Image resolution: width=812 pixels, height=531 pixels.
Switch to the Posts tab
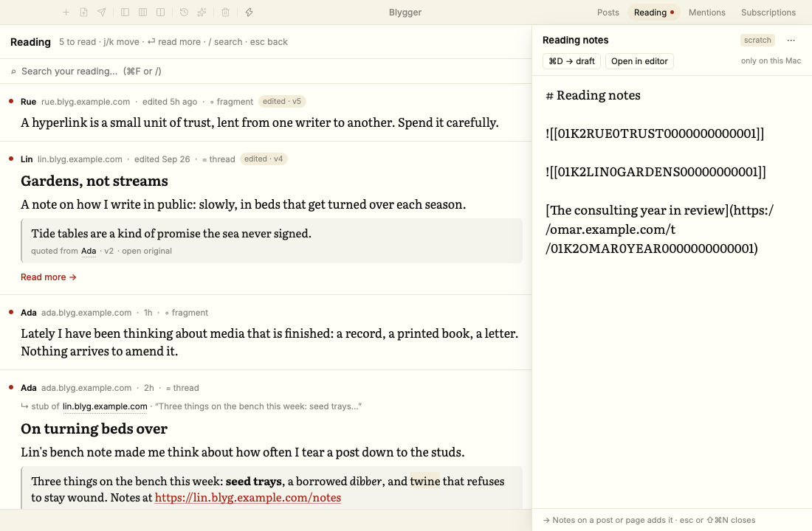pyautogui.click(x=608, y=13)
